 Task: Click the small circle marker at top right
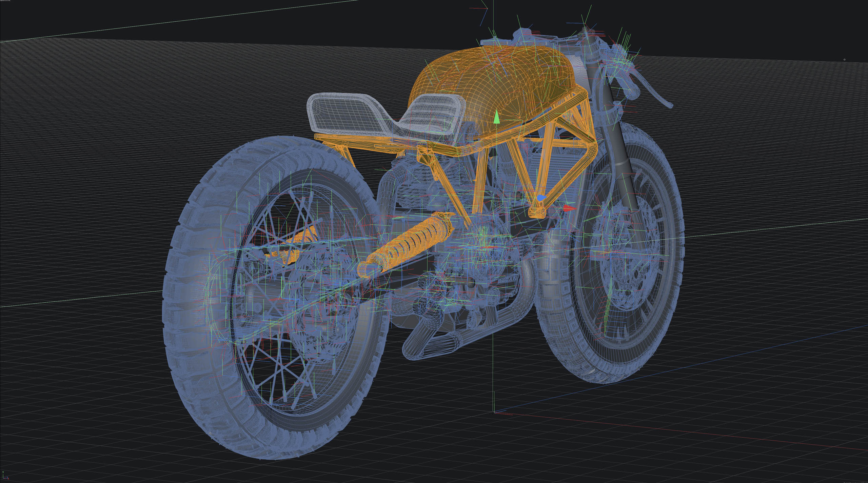click(844, 60)
